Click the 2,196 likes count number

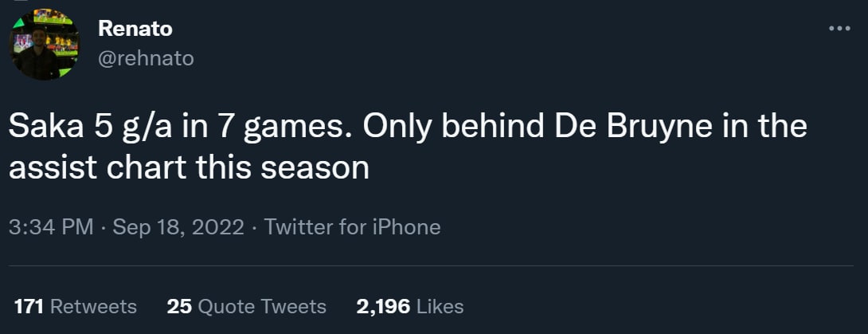383,306
